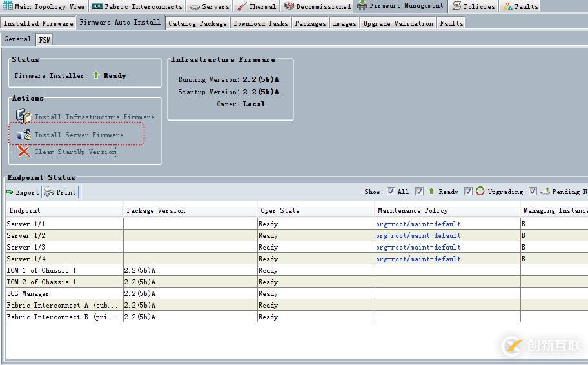The image size is (588, 365).
Task: Click the Pending filter icon
Action: (x=545, y=192)
